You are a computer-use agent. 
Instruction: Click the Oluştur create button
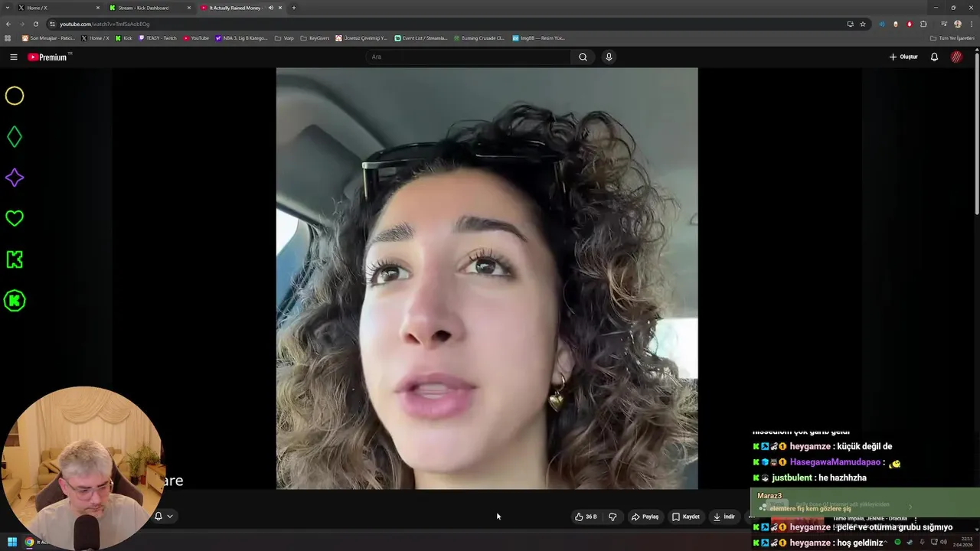(903, 57)
